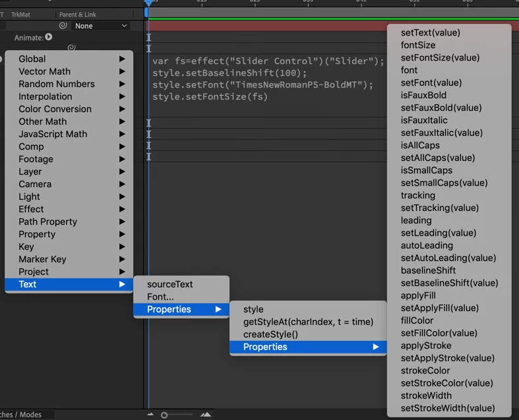Viewport: 519px width, 420px height.
Task: Open the Parent & Link None dropdown
Action: (x=101, y=26)
